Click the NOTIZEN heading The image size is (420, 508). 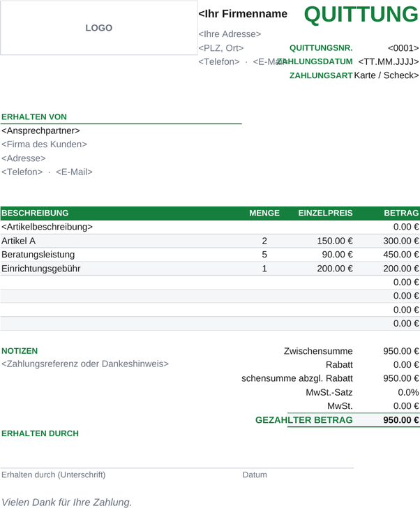(20, 351)
